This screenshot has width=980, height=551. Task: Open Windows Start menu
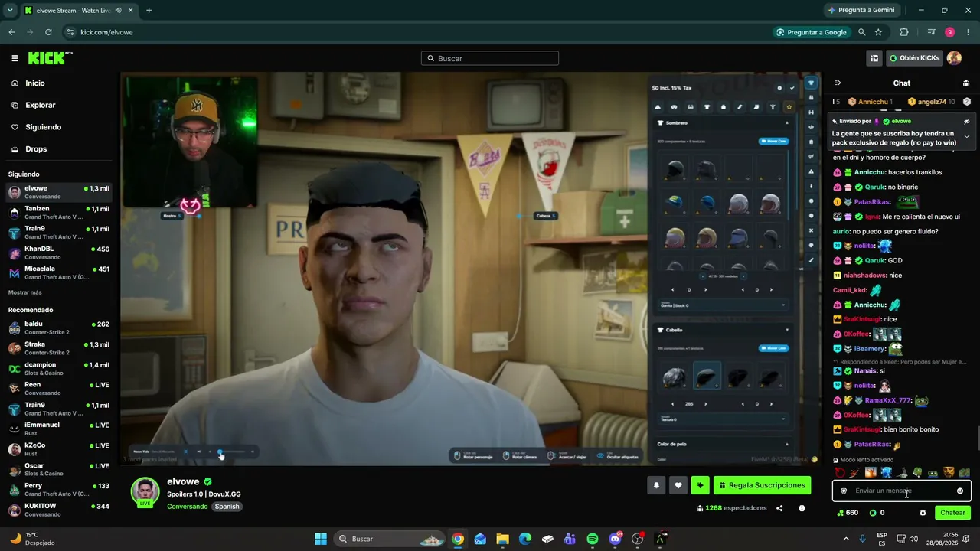[321, 539]
